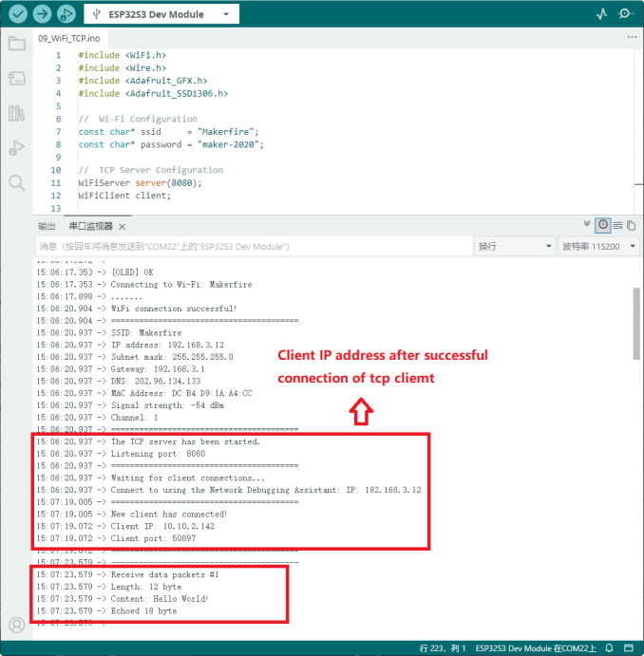Viewport: 644px width, 656px height.
Task: Click log line Length: 12 byte
Action: tap(109, 587)
